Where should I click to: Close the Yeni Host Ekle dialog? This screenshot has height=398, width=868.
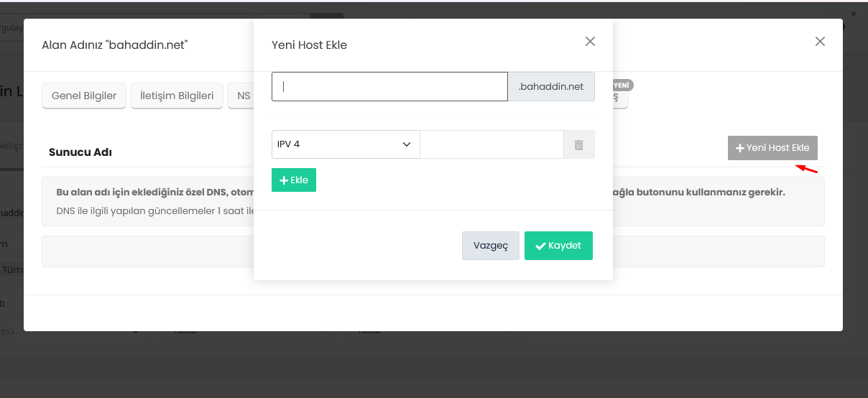pos(590,42)
